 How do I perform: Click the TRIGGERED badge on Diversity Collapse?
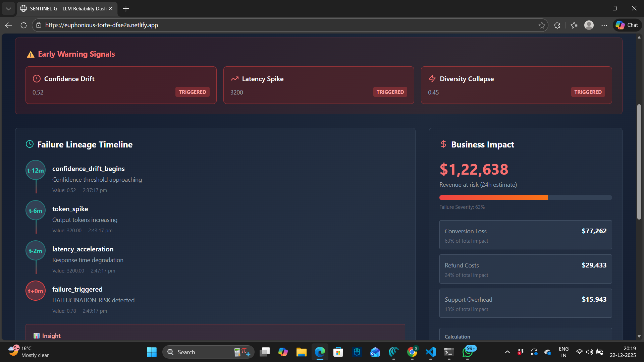588,92
